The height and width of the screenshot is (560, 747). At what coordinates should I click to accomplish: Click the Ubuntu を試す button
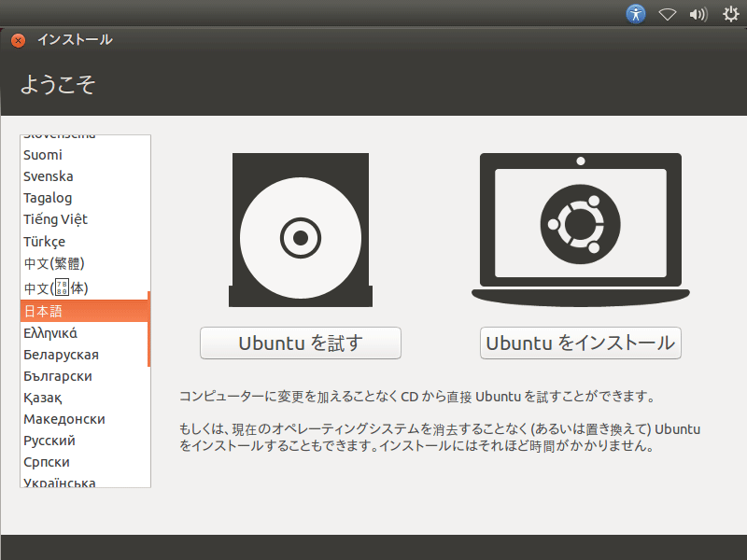[301, 343]
